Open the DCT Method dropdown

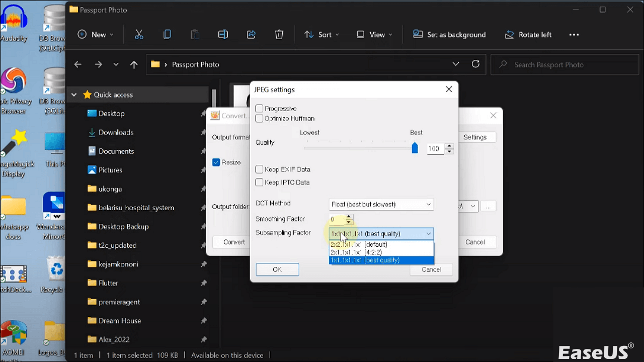coord(381,204)
